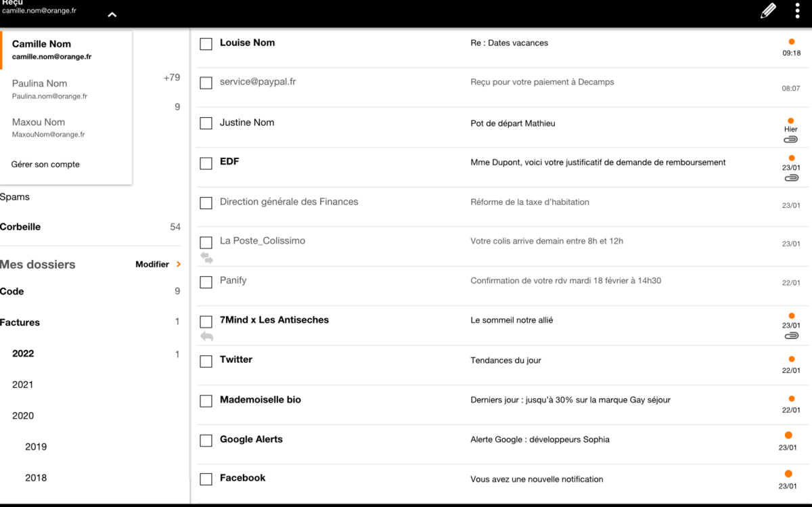Click the Gérer son compte link

click(x=45, y=164)
